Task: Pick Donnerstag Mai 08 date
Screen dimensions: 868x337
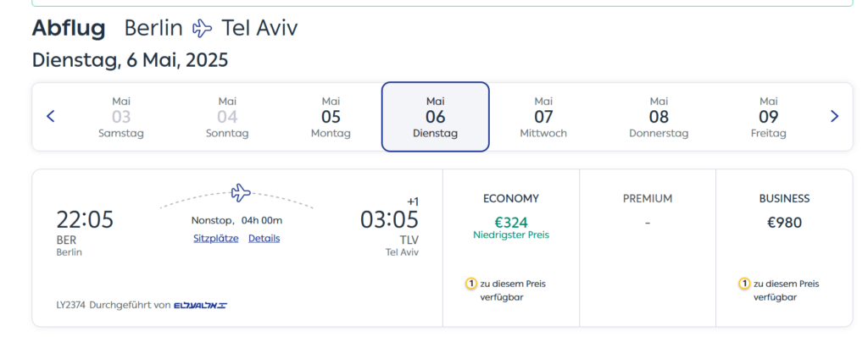Action: point(659,117)
